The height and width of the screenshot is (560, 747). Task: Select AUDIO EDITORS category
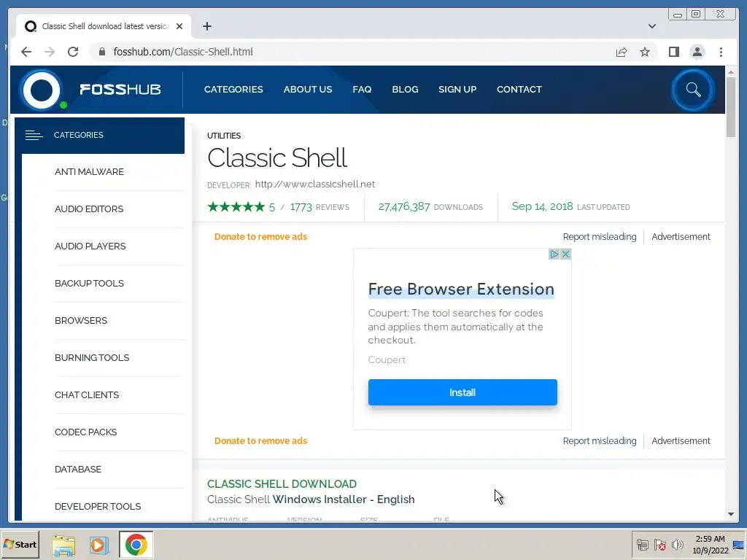pyautogui.click(x=89, y=209)
